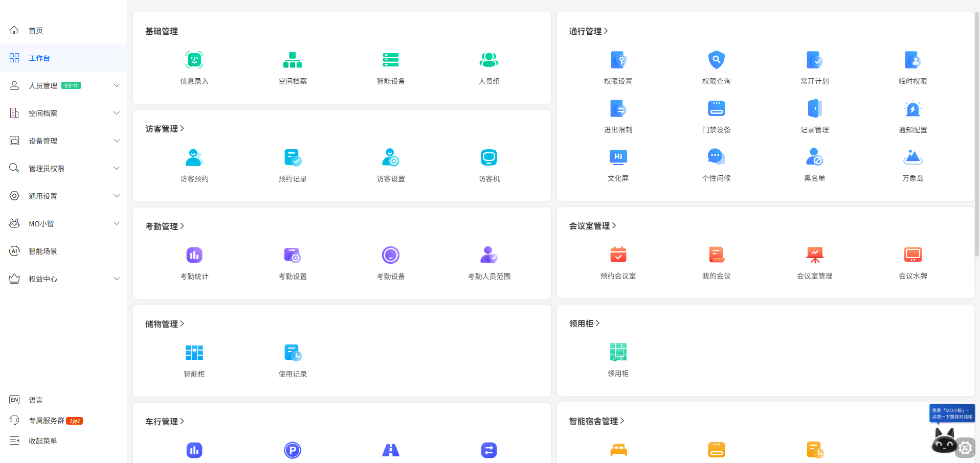Click the MO小智 speech bubble tooltip

tap(952, 413)
